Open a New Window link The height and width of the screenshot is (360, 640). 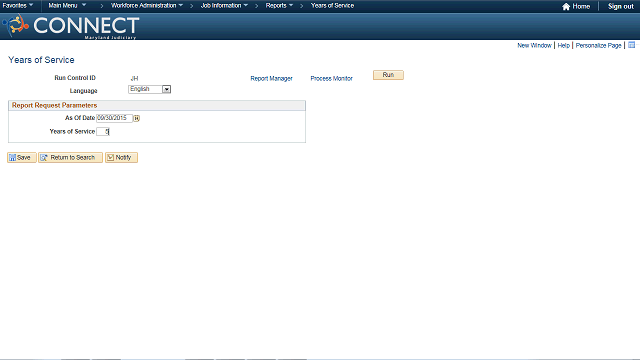[x=534, y=45]
